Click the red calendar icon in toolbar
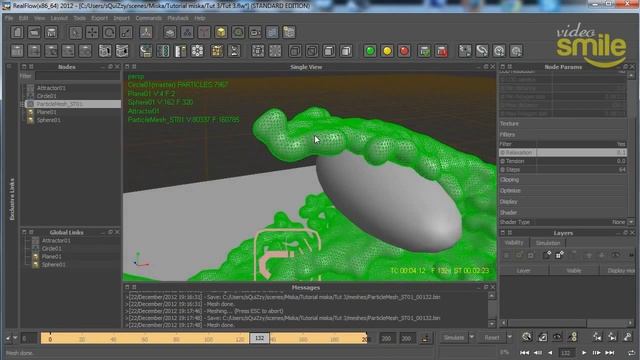 tap(442, 51)
